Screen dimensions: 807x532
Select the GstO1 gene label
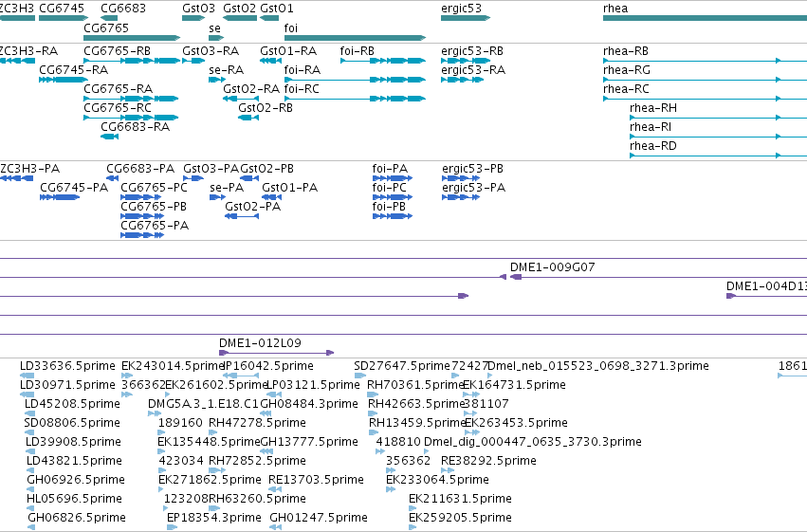tap(276, 9)
